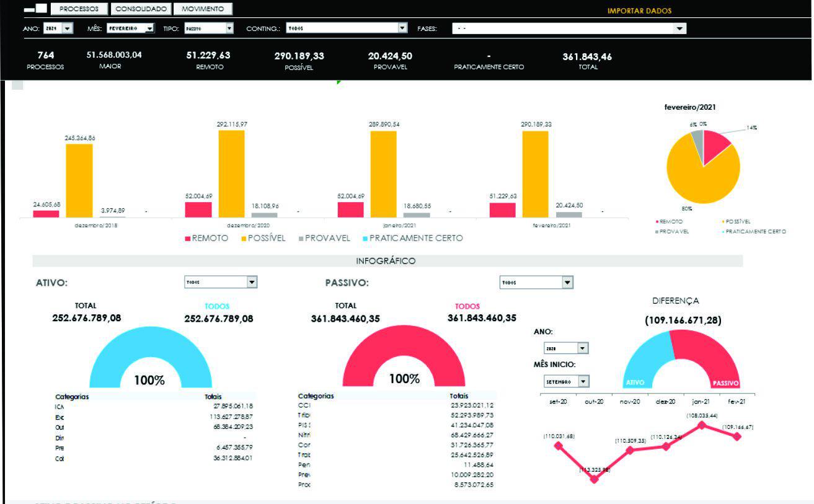Click the IMPORTAR DADOS link

639,11
